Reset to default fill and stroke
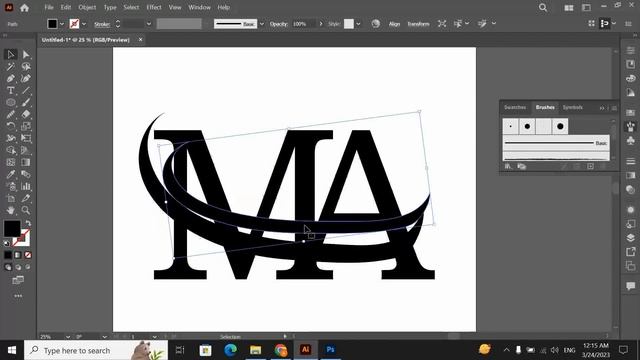The image size is (640, 360). coord(7,243)
